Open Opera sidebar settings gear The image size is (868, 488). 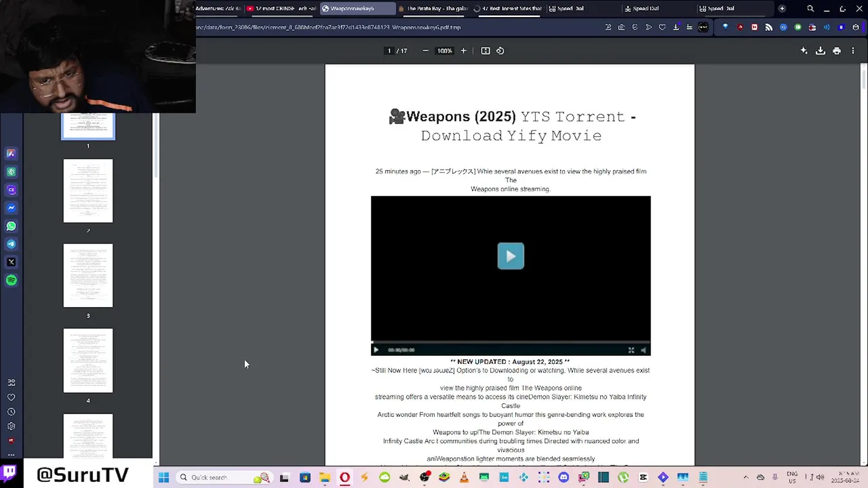[x=11, y=426]
